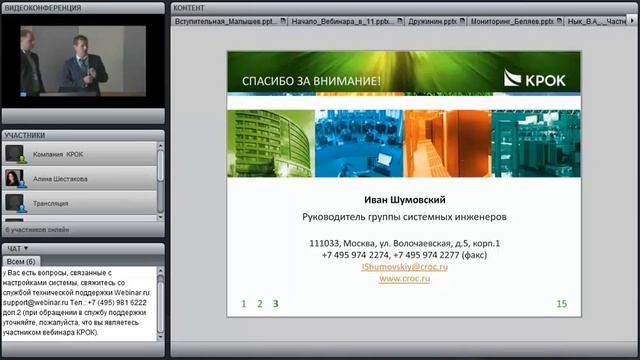640x360 pixels.
Task: Close icon on Вступительная_Малышев.ppt tab
Action: [x=283, y=20]
